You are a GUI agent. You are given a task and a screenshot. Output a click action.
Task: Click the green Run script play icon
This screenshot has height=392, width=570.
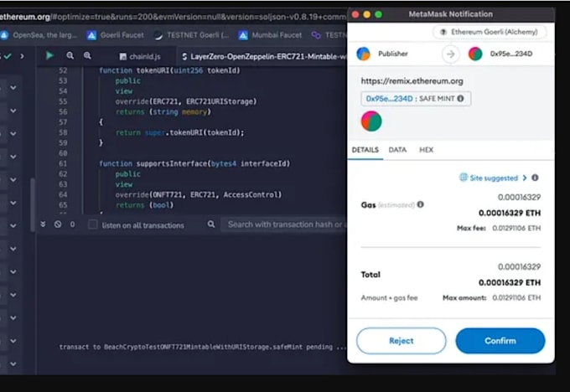[49, 55]
